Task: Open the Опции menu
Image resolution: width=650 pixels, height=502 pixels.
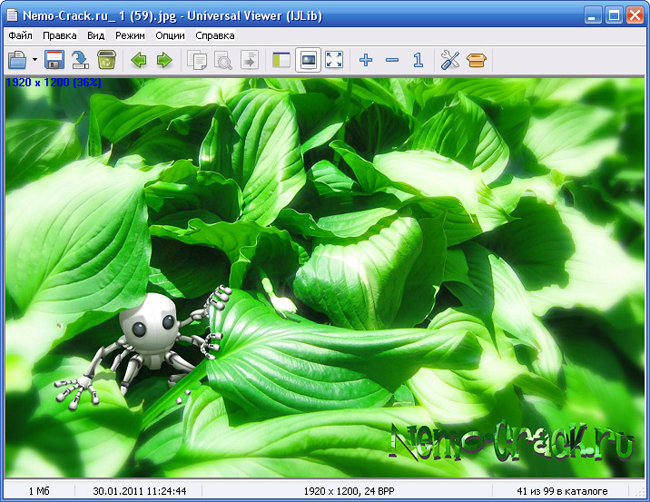Action: coord(170,36)
